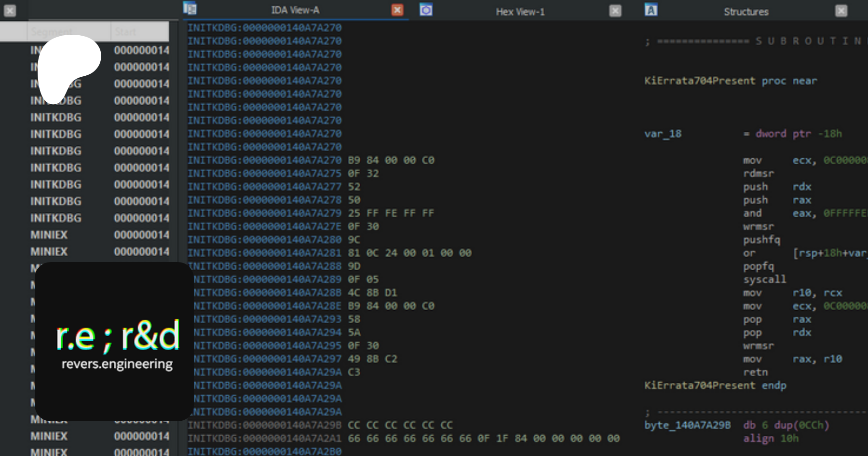Viewport: 868px width, 456px height.
Task: Close the segments panel on the left
Action: coord(10,11)
